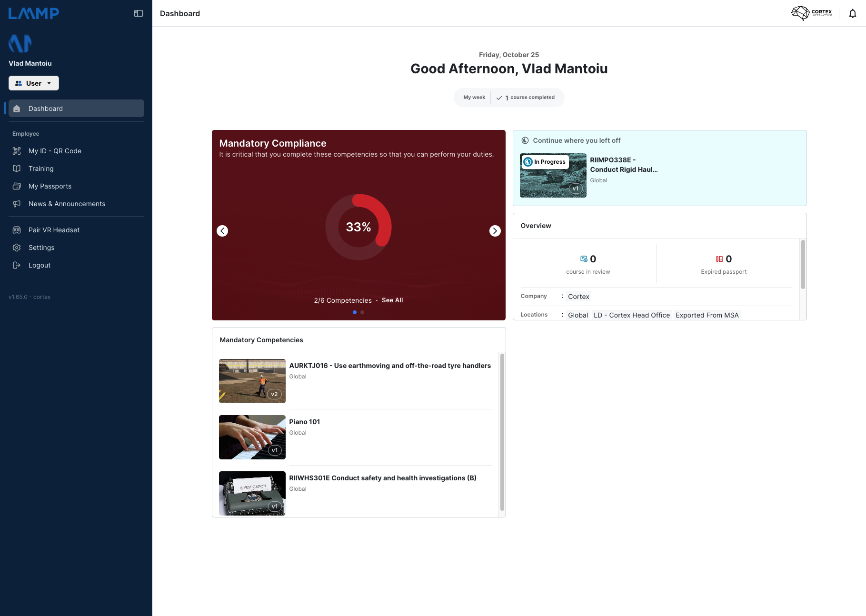
Task: Open Dashboard in the sidebar
Action: (76, 109)
